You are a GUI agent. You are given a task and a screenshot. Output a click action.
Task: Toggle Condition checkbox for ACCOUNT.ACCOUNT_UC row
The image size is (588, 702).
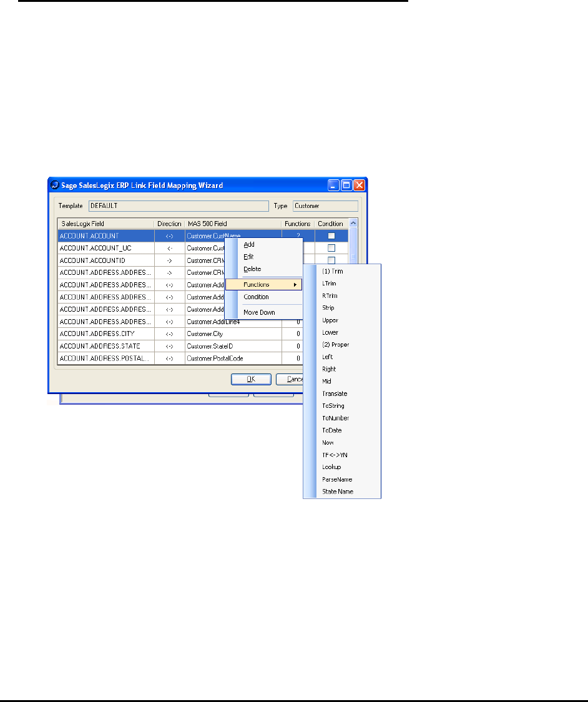[331, 248]
